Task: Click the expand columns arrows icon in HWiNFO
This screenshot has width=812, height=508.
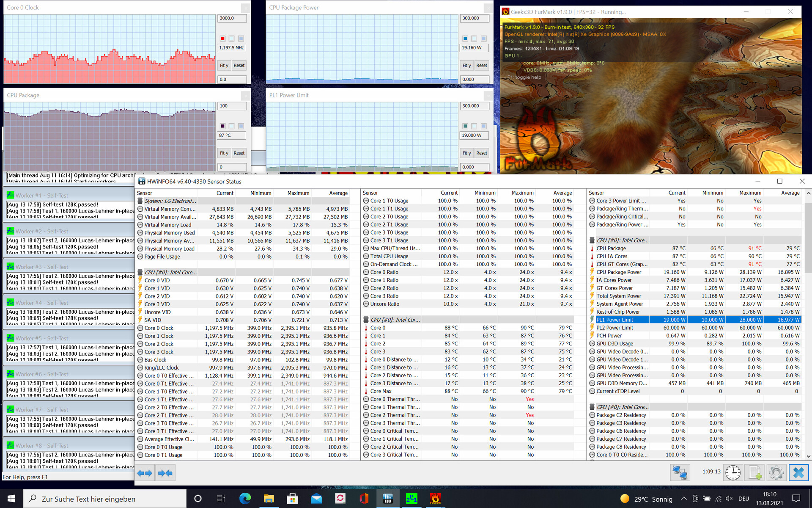Action: click(x=145, y=473)
